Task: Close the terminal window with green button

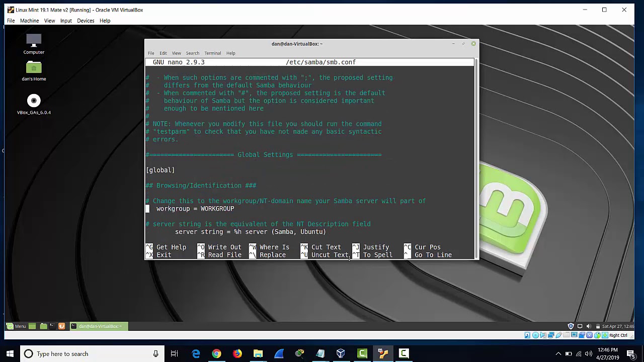Action: point(473,44)
